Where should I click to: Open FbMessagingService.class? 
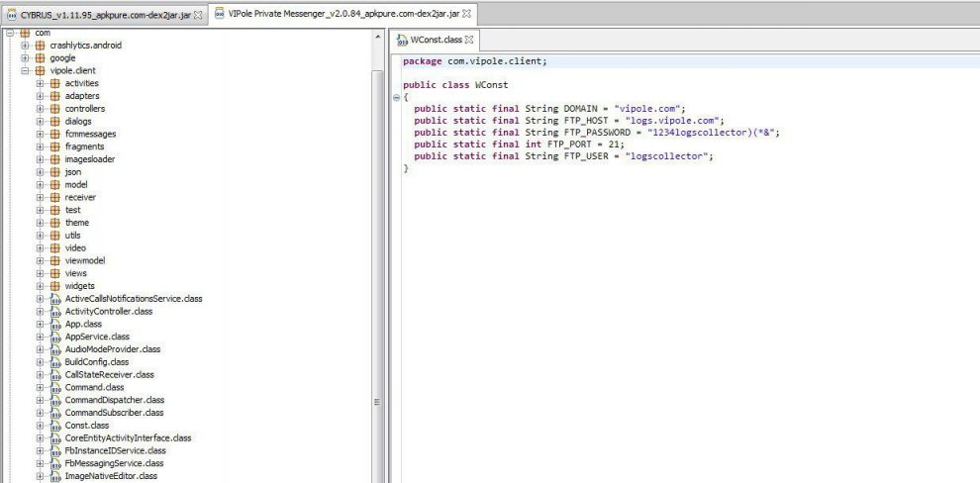pyautogui.click(x=114, y=463)
